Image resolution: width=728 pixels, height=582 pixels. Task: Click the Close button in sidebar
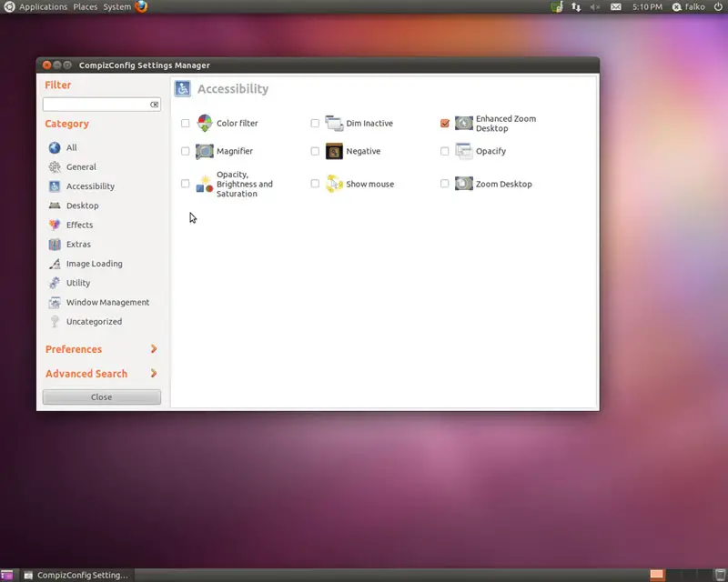click(x=102, y=396)
